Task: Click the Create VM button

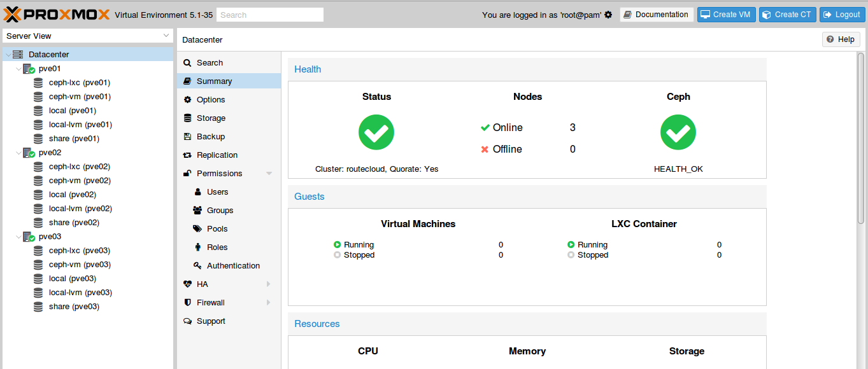Action: [x=726, y=15]
